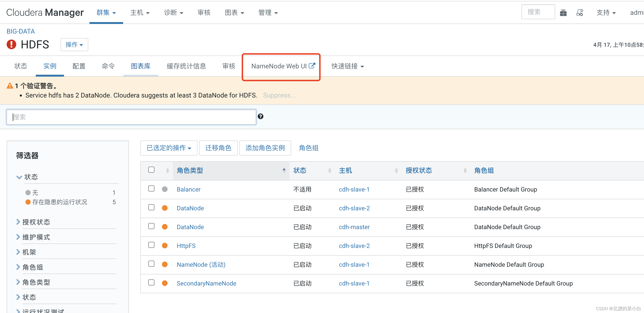644x313 pixels.
Task: Toggle the select-all checkbox in table header
Action: click(x=151, y=170)
